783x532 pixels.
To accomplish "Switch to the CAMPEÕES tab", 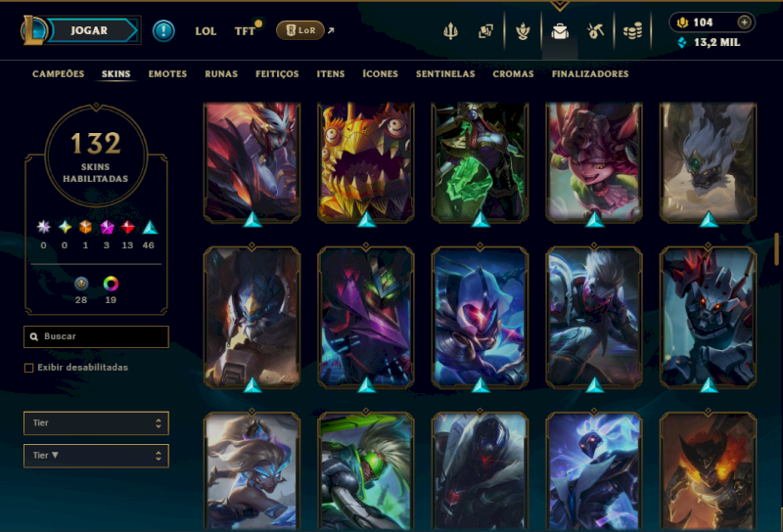I will pyautogui.click(x=59, y=74).
